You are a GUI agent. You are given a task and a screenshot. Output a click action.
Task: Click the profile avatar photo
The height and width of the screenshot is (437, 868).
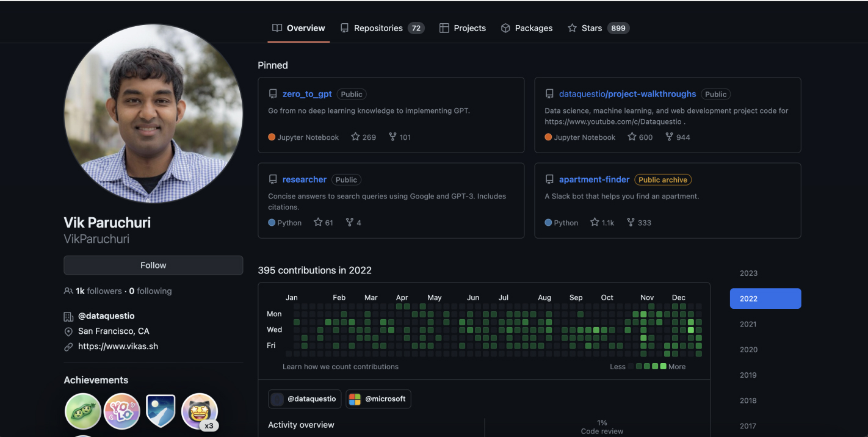pyautogui.click(x=153, y=114)
